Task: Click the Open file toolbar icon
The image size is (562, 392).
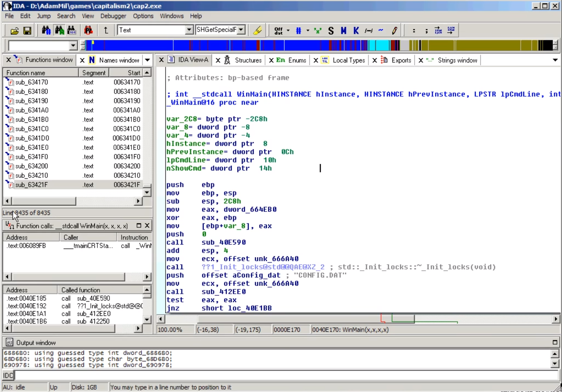Action: pos(15,31)
